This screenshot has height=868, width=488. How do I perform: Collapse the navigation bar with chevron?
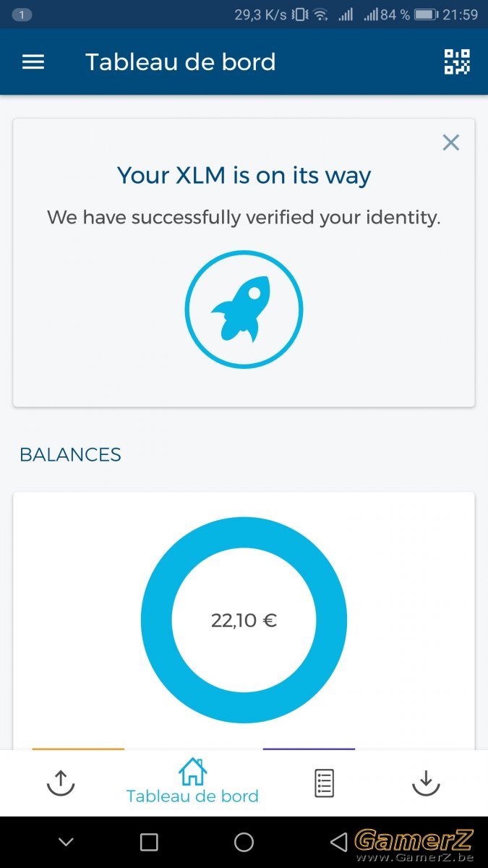click(x=66, y=842)
